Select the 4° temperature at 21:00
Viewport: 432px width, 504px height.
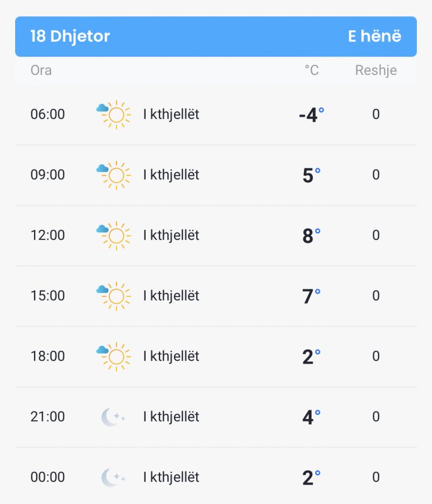pyautogui.click(x=312, y=417)
